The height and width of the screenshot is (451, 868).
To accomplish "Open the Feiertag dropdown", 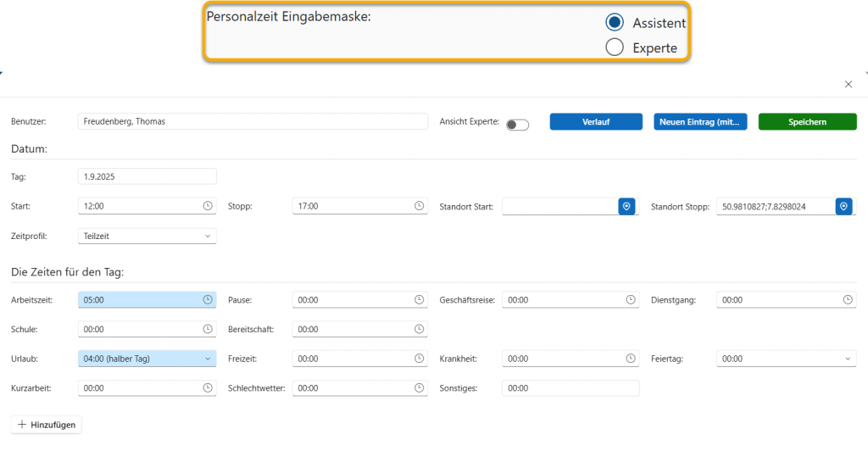I will (x=786, y=359).
